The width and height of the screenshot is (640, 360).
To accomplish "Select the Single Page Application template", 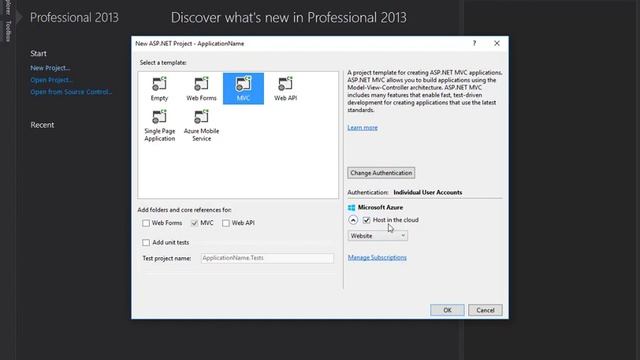I will click(159, 126).
